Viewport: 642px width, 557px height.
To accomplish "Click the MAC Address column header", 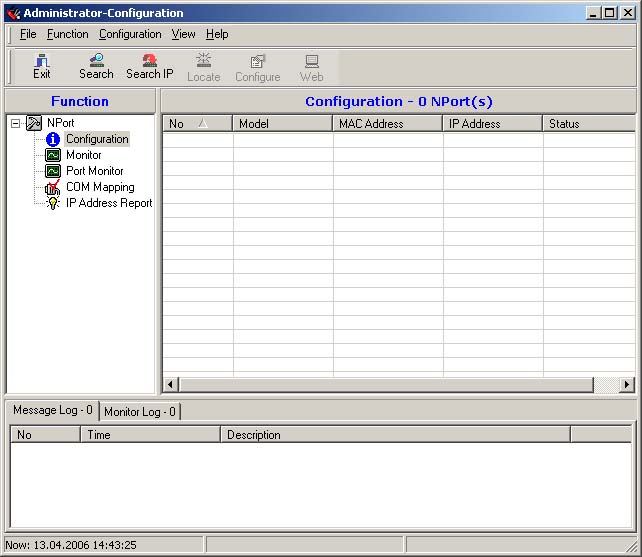I will point(387,124).
